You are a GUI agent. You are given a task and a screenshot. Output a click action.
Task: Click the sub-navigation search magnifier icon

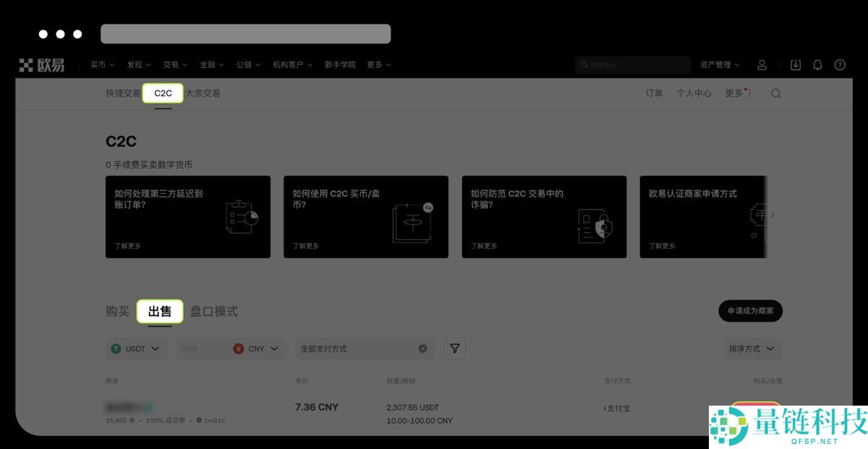click(x=776, y=93)
